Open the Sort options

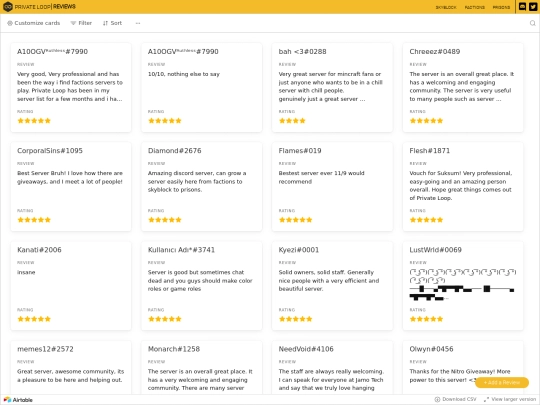pyautogui.click(x=112, y=23)
